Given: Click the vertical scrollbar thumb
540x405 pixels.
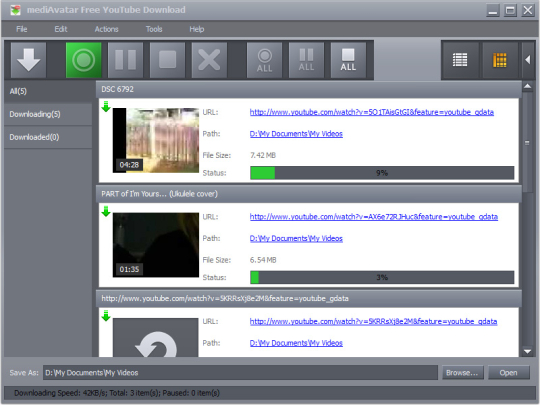Looking at the screenshot, I should coord(527,142).
